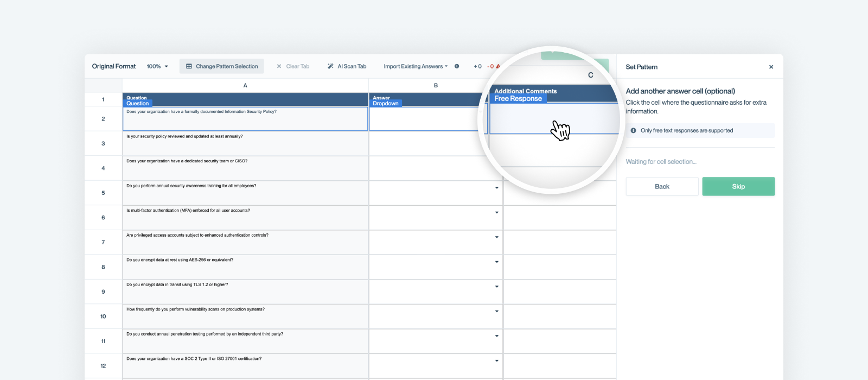Select row header 9

tap(103, 292)
